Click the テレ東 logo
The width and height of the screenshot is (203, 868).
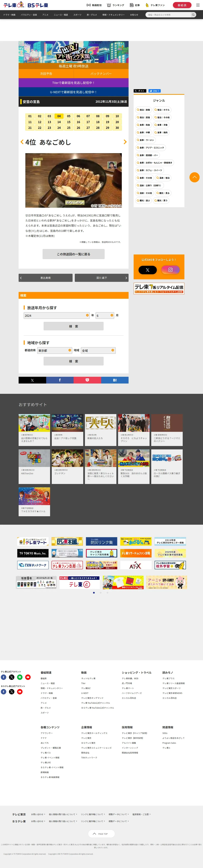click(14, 5)
